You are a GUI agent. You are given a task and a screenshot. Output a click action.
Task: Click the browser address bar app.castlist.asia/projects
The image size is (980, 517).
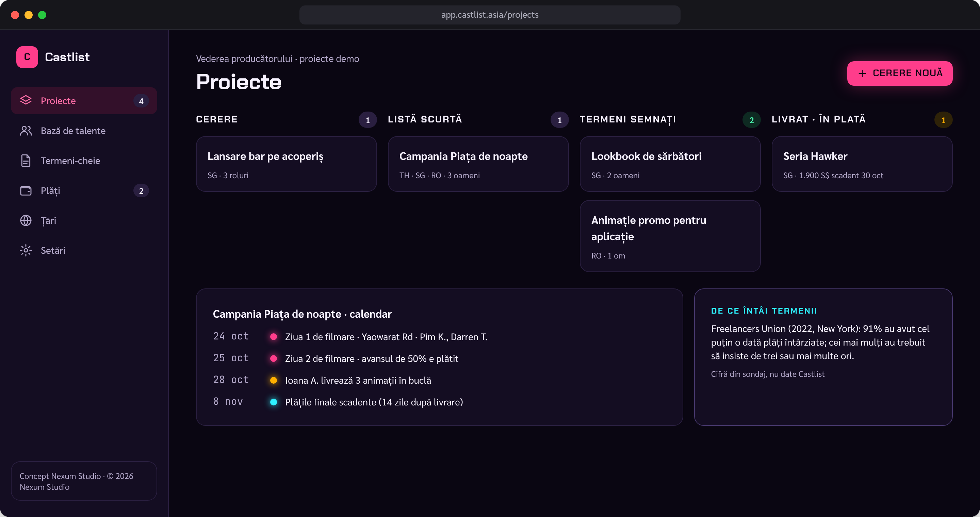490,15
